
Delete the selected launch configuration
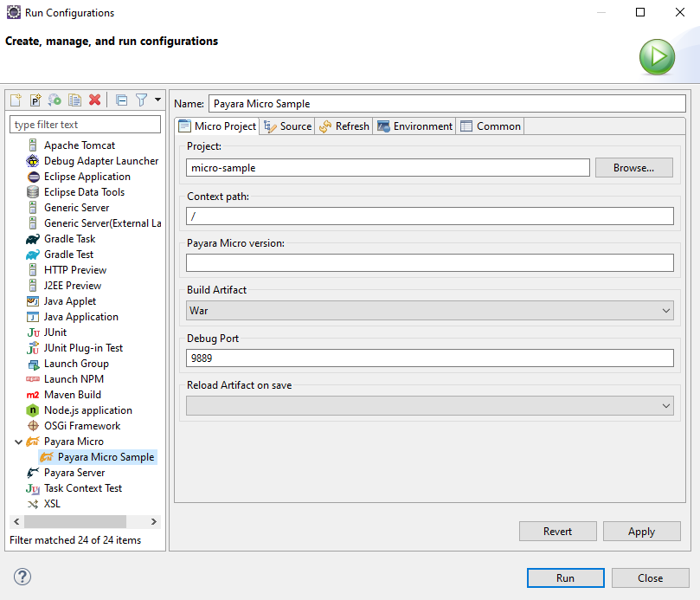click(x=93, y=100)
